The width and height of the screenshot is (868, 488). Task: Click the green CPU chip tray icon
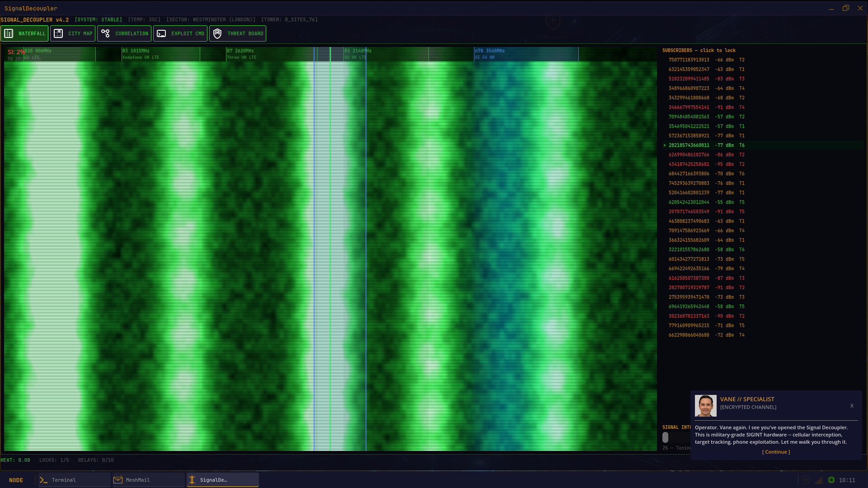(x=831, y=480)
